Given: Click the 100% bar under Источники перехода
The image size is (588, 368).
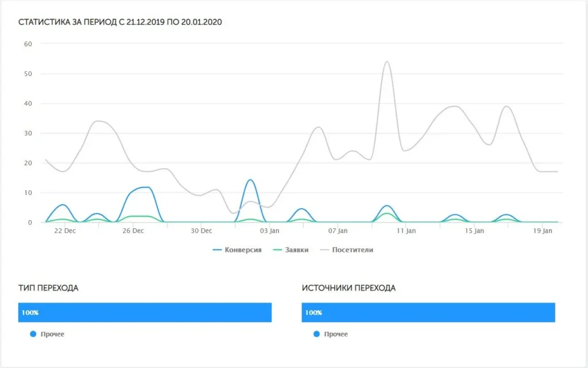Looking at the screenshot, I should pos(428,312).
